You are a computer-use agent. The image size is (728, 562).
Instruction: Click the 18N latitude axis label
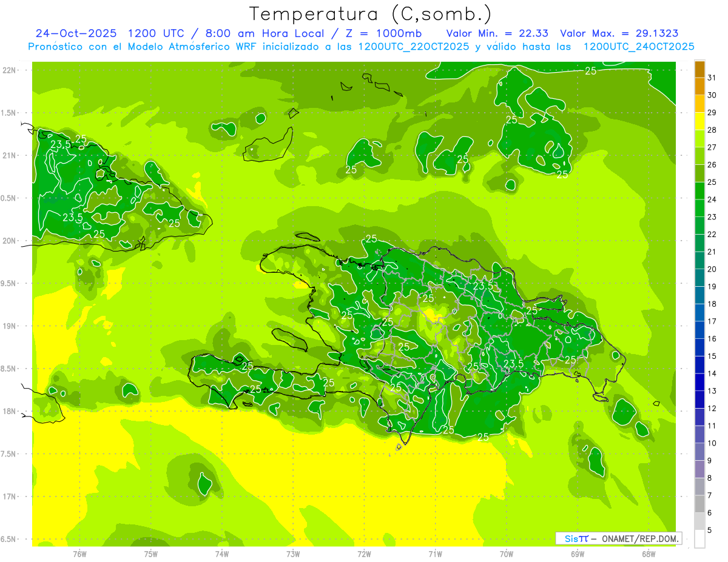click(x=10, y=411)
